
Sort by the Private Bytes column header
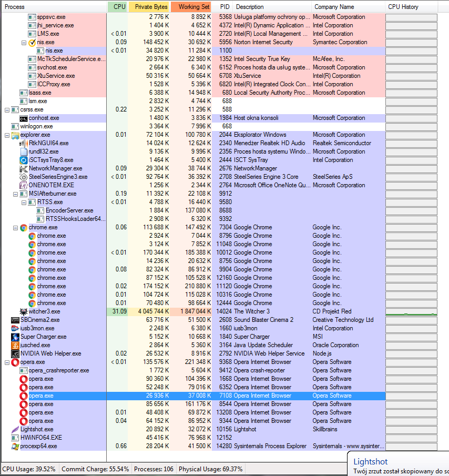(x=149, y=7)
